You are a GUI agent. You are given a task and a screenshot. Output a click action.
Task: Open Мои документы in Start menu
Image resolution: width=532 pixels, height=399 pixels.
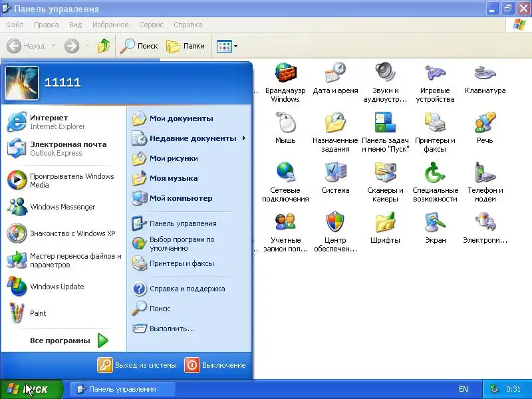pyautogui.click(x=190, y=119)
